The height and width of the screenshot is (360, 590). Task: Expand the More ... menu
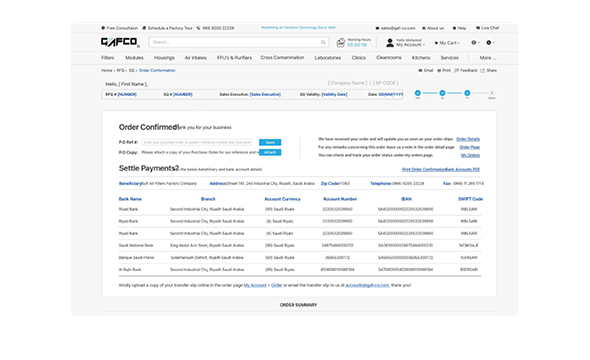point(488,58)
